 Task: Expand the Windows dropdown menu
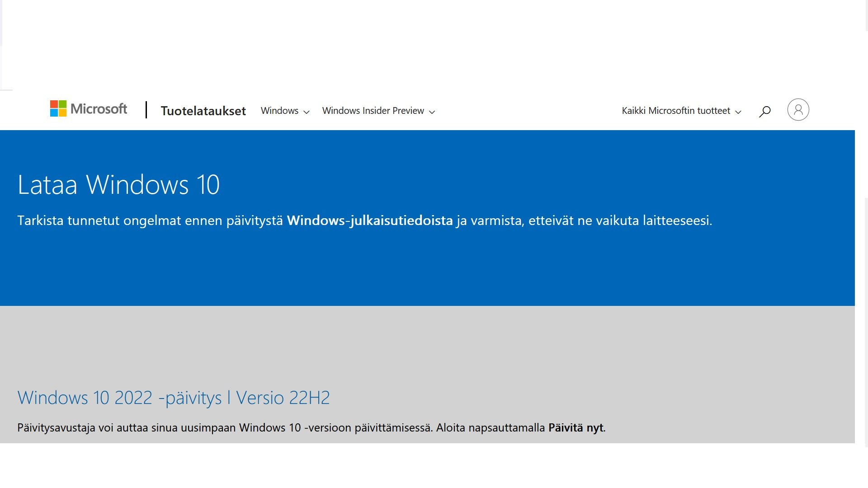pos(280,111)
